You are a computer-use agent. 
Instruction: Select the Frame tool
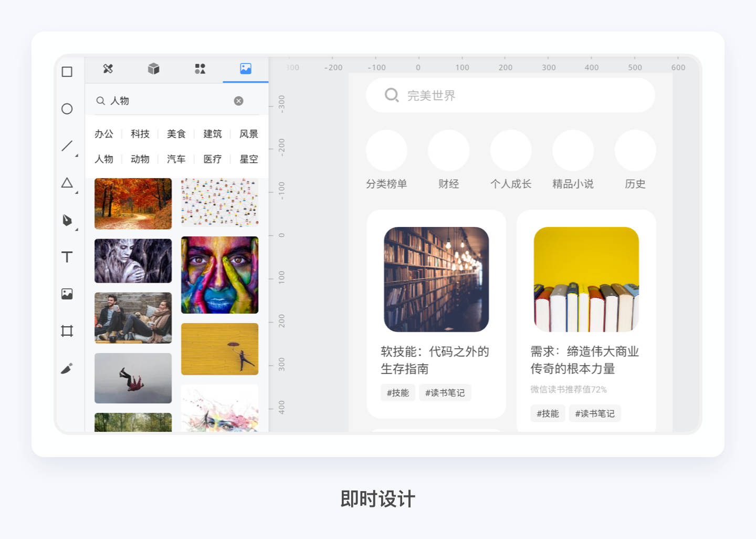(x=67, y=330)
